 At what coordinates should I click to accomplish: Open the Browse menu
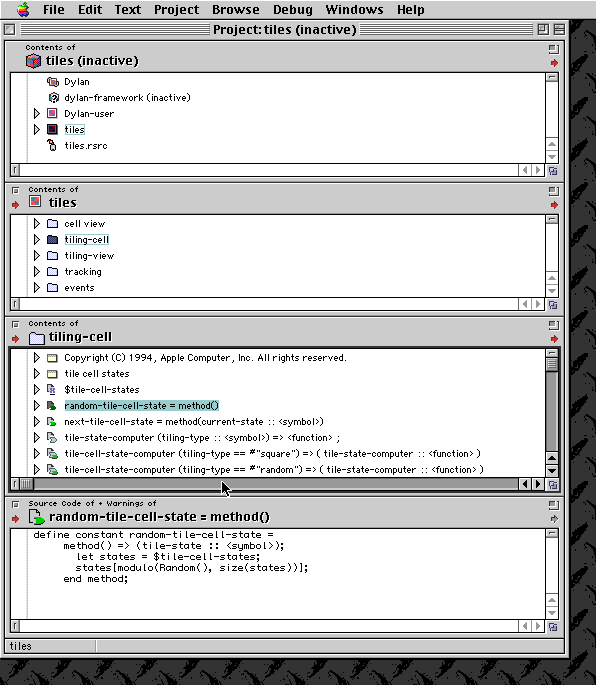click(236, 9)
